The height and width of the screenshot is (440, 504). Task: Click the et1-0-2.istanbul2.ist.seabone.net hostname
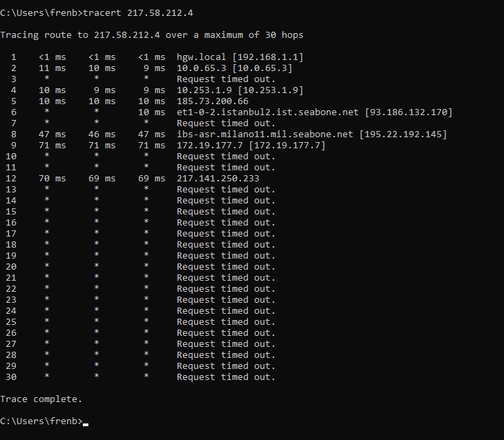[267, 112]
